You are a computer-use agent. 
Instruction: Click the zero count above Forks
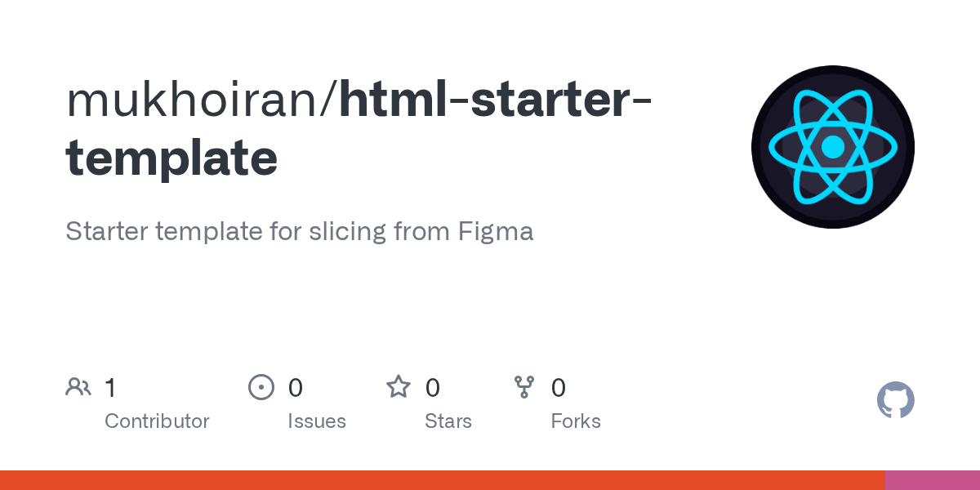coord(559,387)
